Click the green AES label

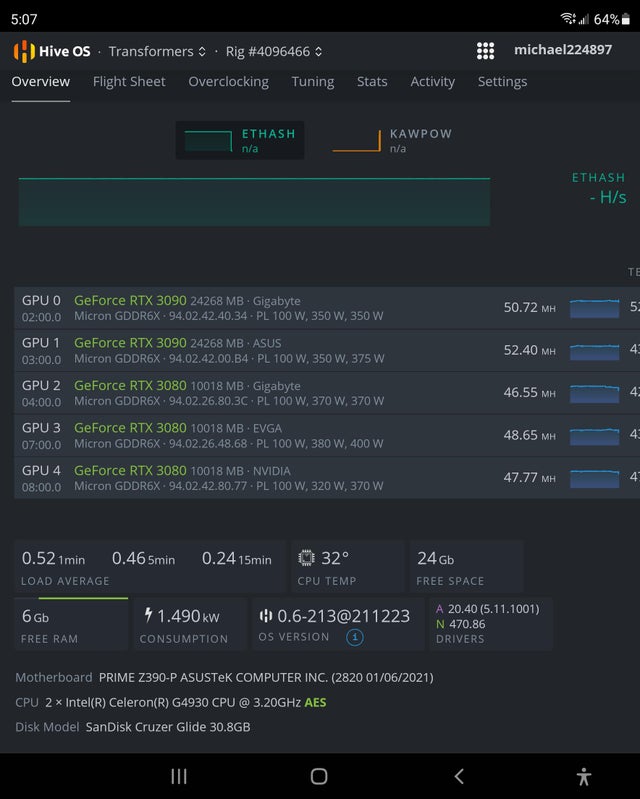pyautogui.click(x=315, y=703)
